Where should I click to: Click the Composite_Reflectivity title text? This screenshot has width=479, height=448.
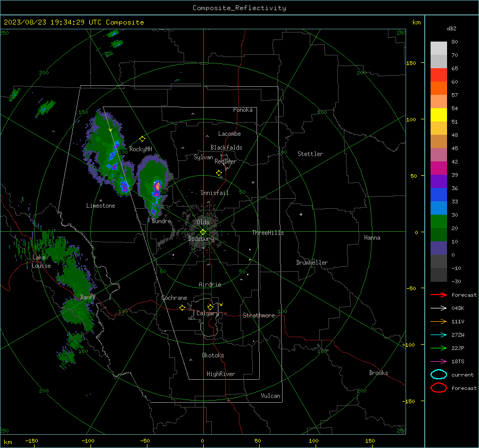pos(239,8)
